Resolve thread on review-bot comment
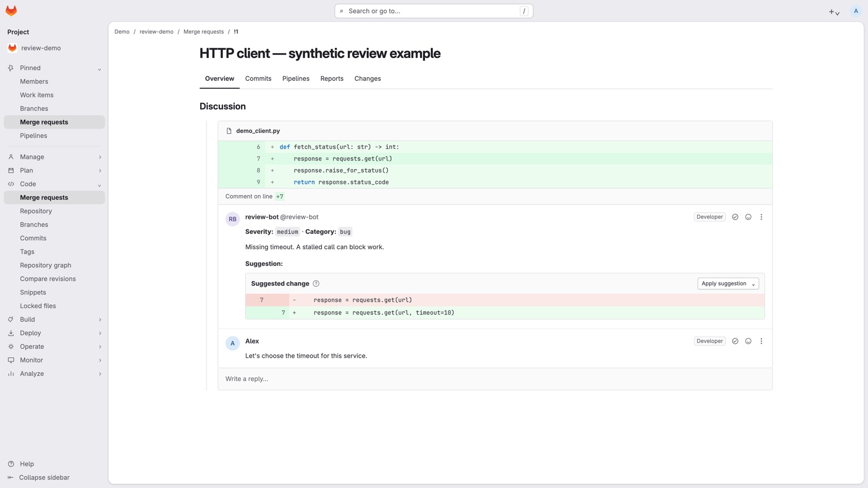Image resolution: width=868 pixels, height=488 pixels. tap(735, 217)
